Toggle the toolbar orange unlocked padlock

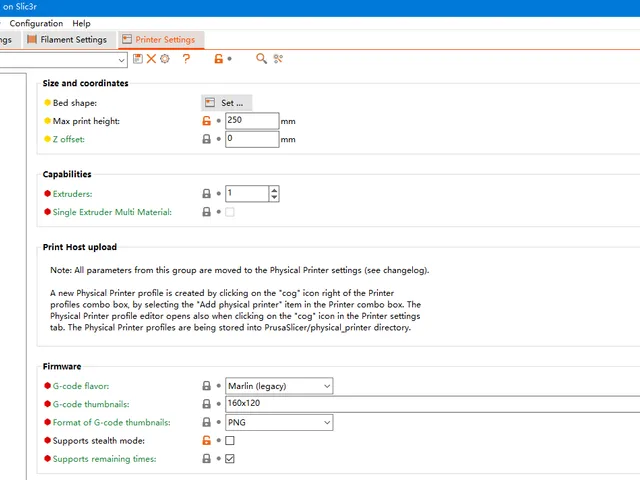[218, 59]
